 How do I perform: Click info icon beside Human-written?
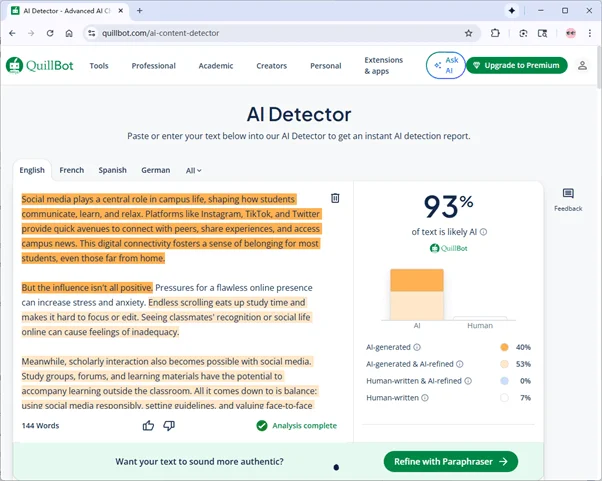coord(425,398)
